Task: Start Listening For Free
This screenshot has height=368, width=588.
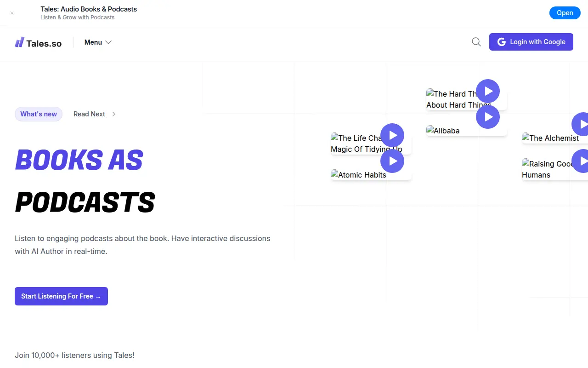Action: click(61, 296)
